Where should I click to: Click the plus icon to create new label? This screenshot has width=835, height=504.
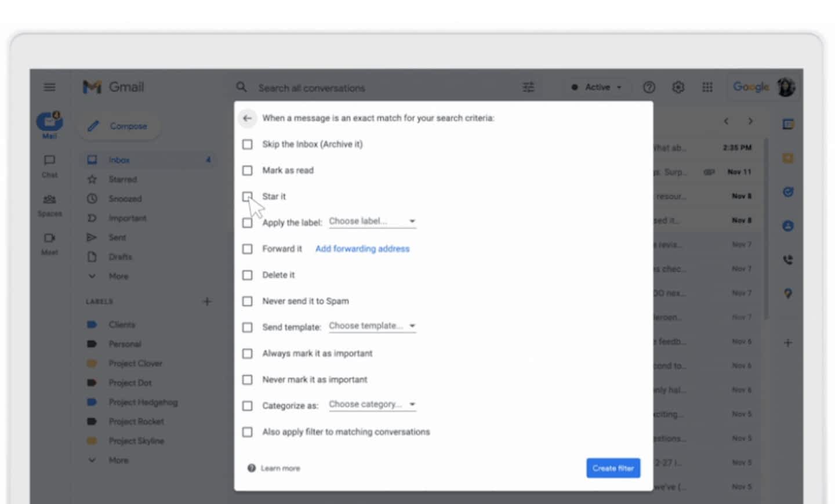tap(207, 302)
